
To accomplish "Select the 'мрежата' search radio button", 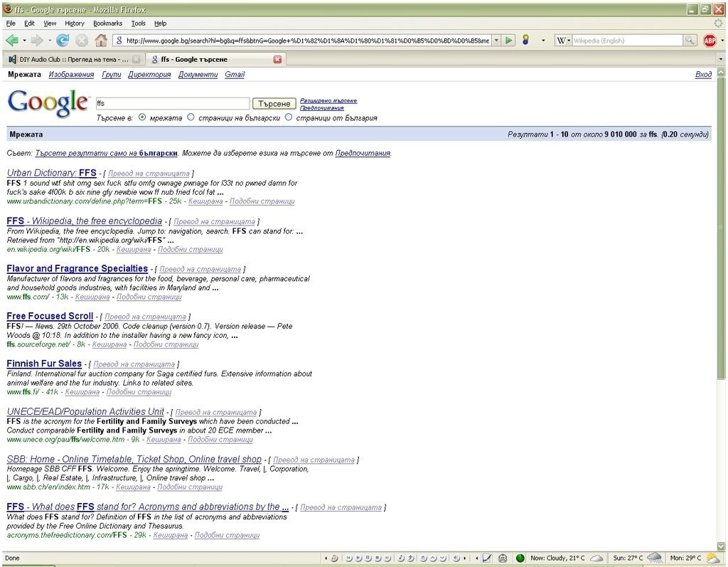I will (143, 117).
